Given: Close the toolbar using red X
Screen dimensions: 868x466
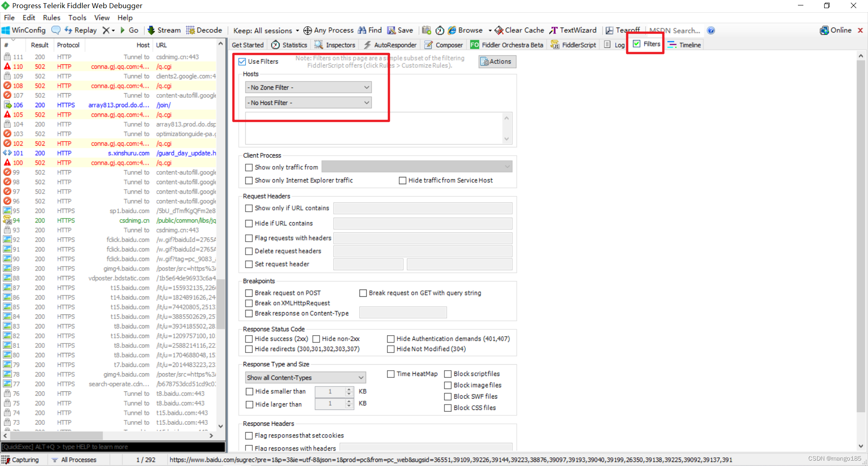Looking at the screenshot, I should (x=860, y=30).
